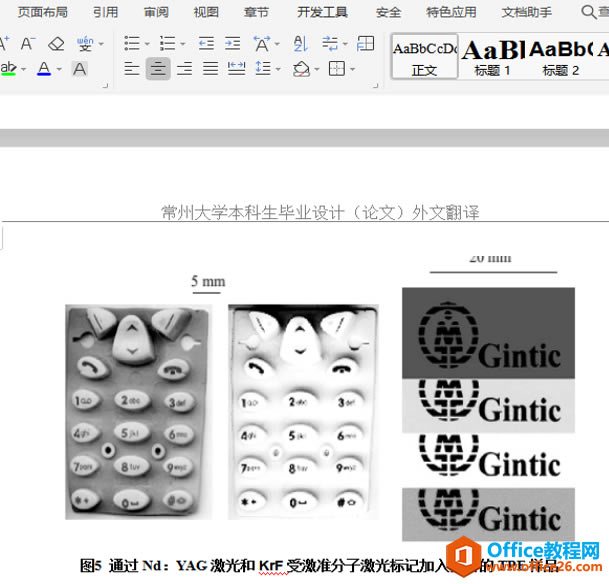Open the paragraph dialog launcher
The width and height of the screenshot is (609, 584).
376,85
